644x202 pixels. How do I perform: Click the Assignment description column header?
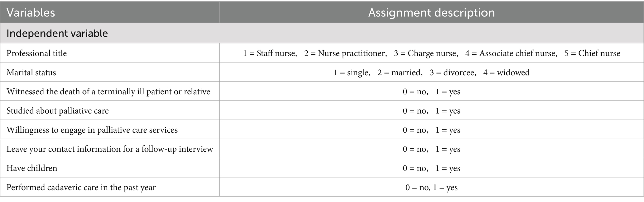[431, 13]
